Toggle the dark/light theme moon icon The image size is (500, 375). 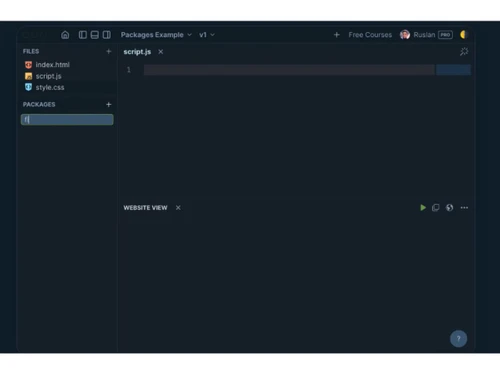click(x=463, y=35)
